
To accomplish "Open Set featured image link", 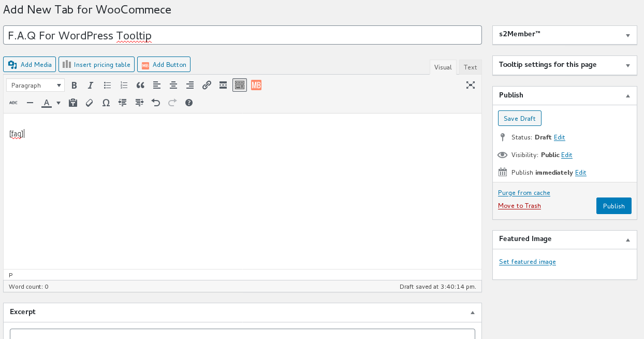I will coord(527,262).
